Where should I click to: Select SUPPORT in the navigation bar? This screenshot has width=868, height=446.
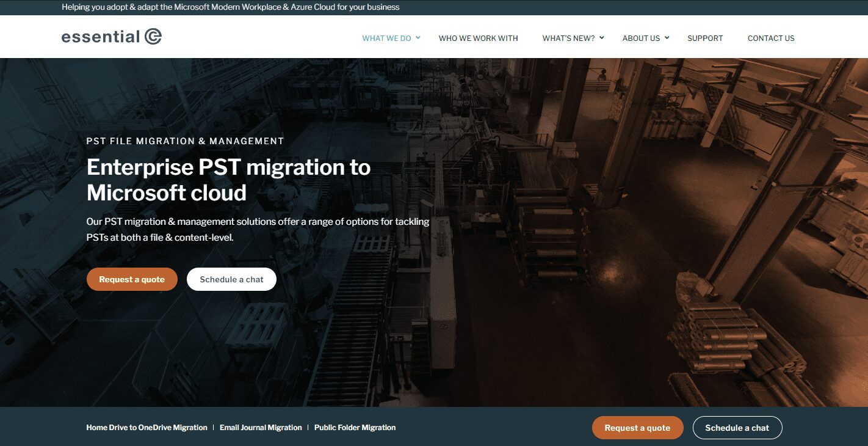coord(705,38)
